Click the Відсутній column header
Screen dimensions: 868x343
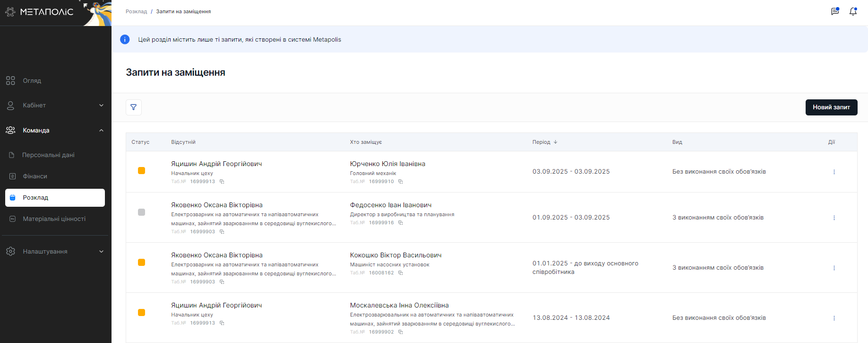183,142
